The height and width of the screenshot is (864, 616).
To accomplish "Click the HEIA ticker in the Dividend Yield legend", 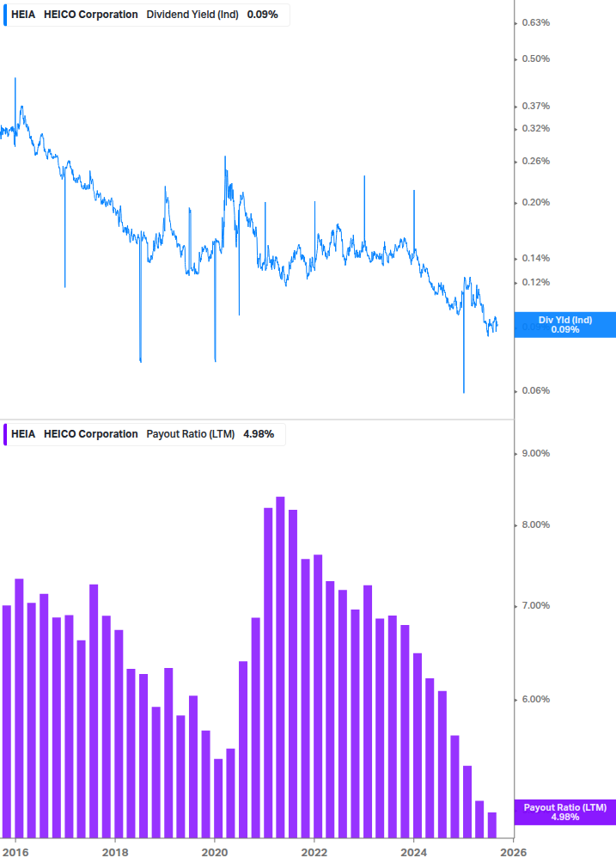I will coord(23,15).
